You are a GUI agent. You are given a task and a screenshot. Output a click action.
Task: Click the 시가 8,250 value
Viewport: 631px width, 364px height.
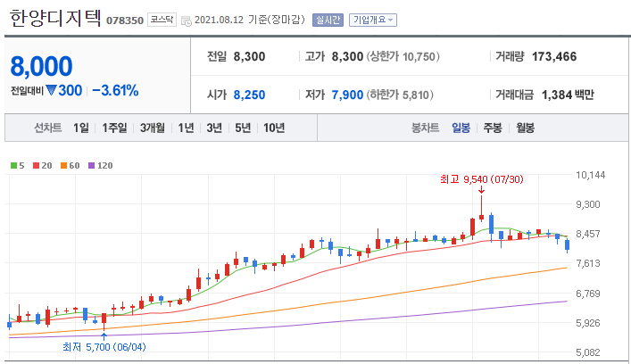pos(249,95)
